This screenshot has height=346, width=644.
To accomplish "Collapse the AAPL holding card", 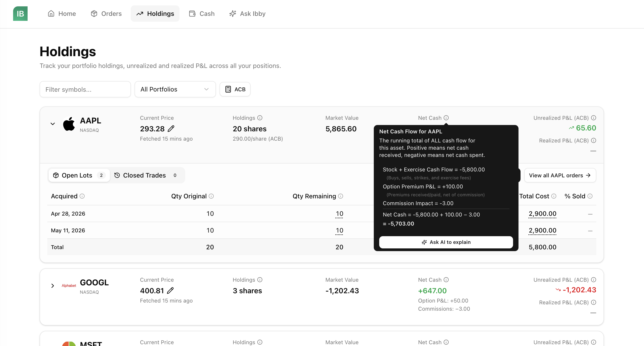I will [x=52, y=124].
